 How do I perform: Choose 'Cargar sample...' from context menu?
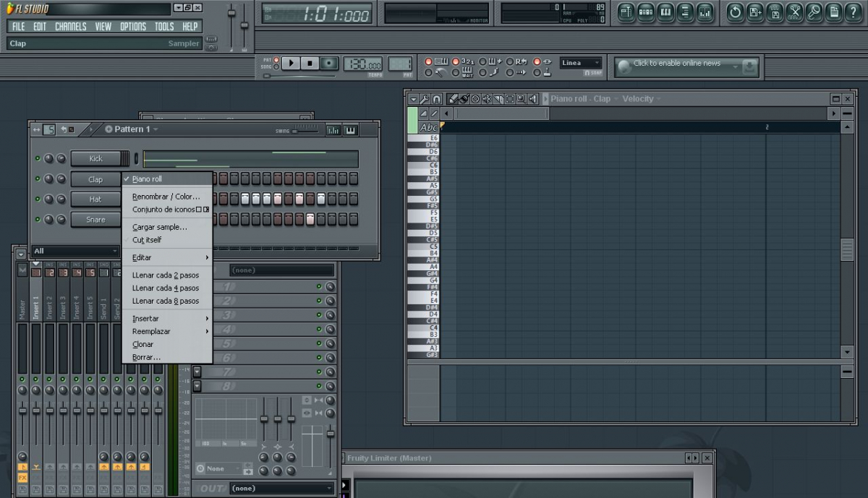coord(159,227)
